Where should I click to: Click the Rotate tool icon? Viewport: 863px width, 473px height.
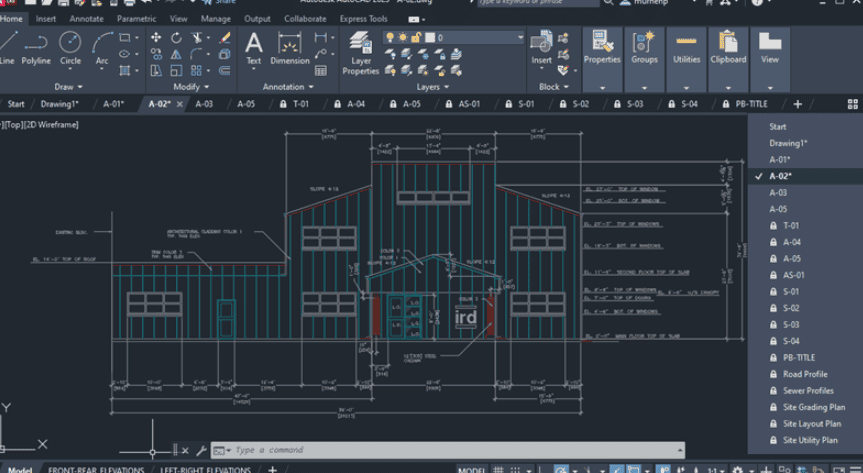176,38
